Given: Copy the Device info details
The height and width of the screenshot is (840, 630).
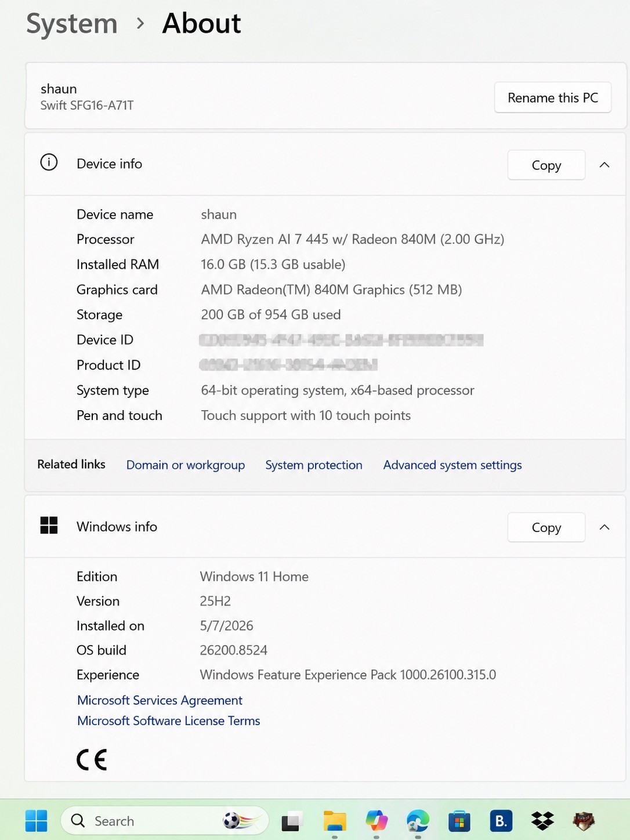Looking at the screenshot, I should click(546, 165).
